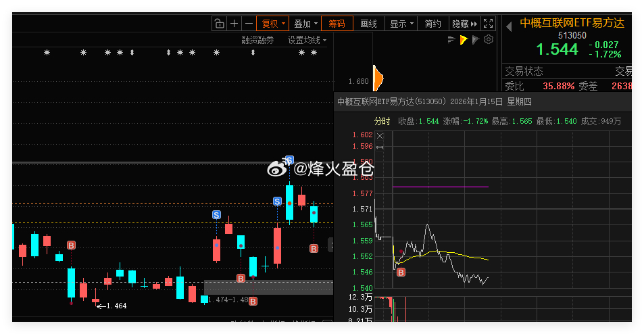
Task: Click 收盘:1.544 in popup header
Action: click(x=418, y=121)
